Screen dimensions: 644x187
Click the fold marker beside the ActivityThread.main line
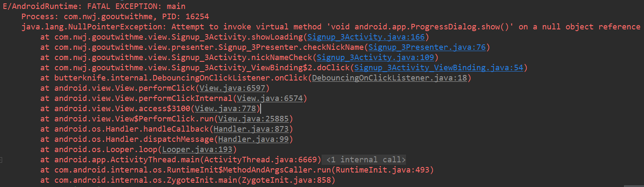[x=1, y=160]
